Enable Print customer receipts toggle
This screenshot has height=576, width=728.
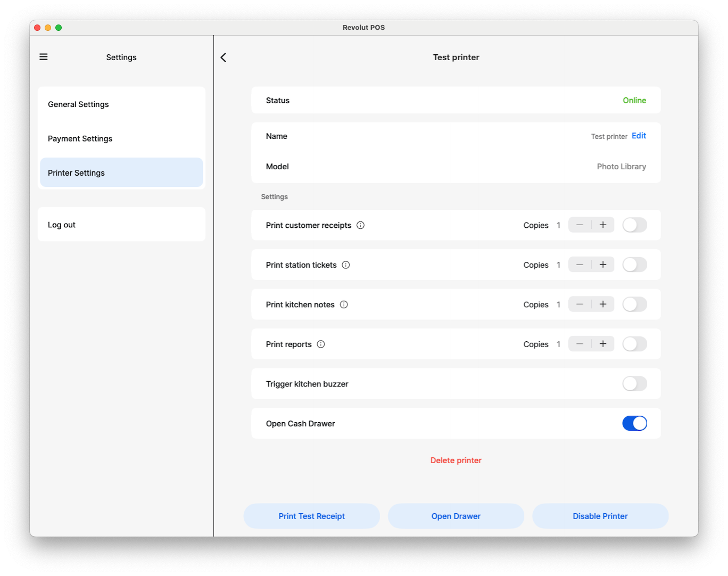click(x=635, y=225)
